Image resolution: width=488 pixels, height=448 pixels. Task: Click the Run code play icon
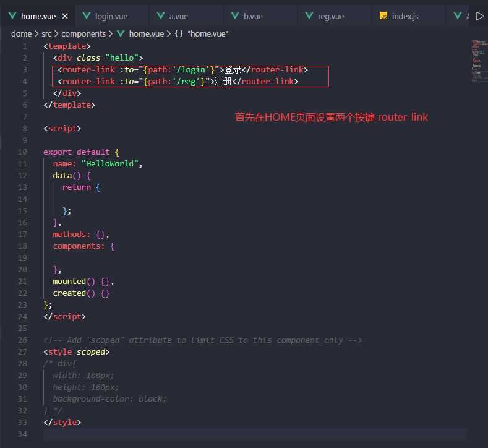(479, 16)
